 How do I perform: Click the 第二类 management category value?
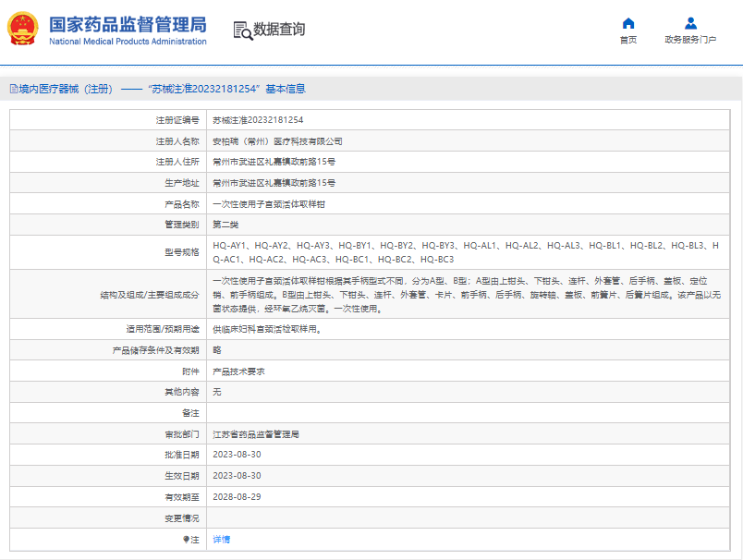(x=225, y=225)
